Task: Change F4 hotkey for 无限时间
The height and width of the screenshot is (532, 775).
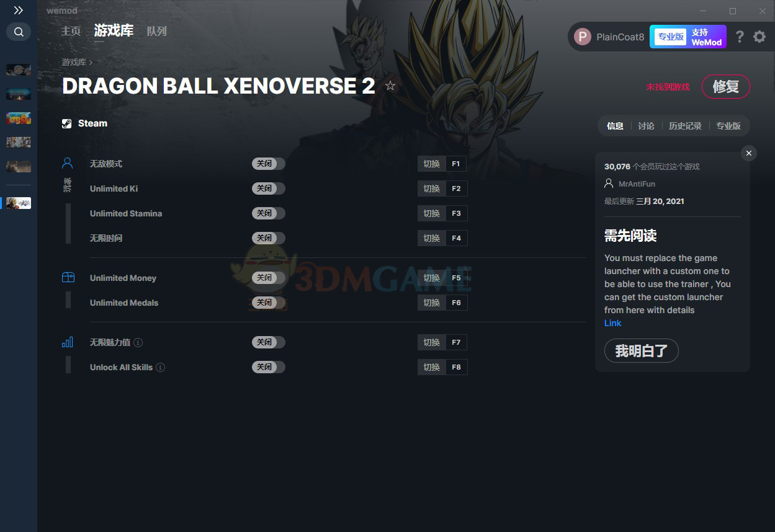Action: (442, 238)
